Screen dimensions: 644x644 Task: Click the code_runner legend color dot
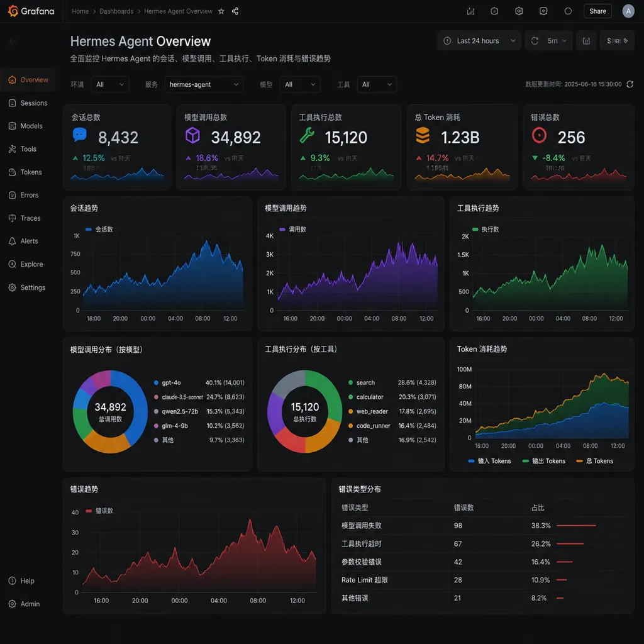[350, 426]
